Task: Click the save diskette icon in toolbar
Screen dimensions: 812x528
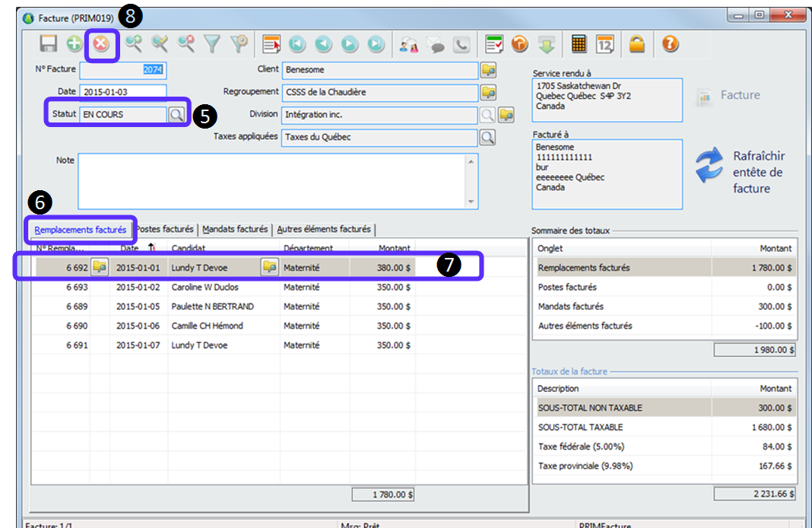Action: [x=48, y=44]
